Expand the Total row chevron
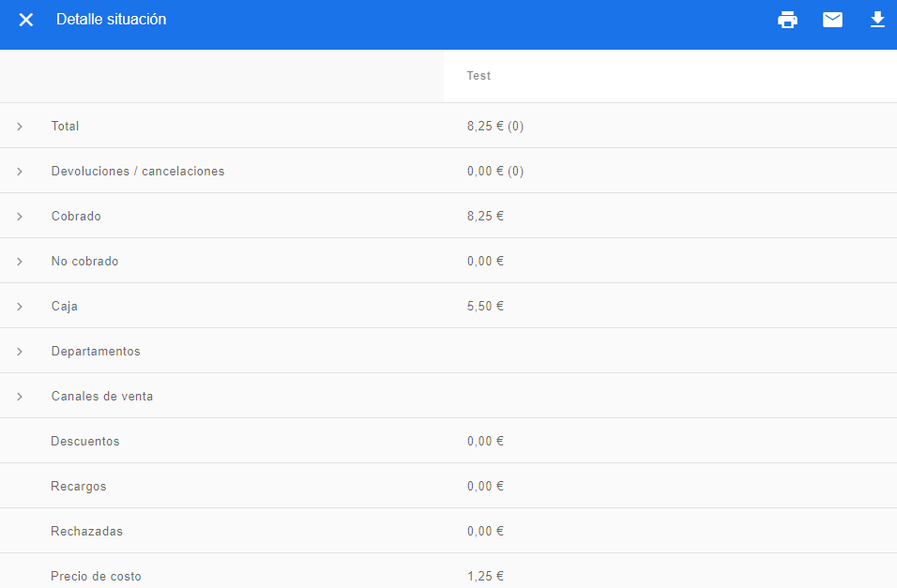 coord(20,127)
